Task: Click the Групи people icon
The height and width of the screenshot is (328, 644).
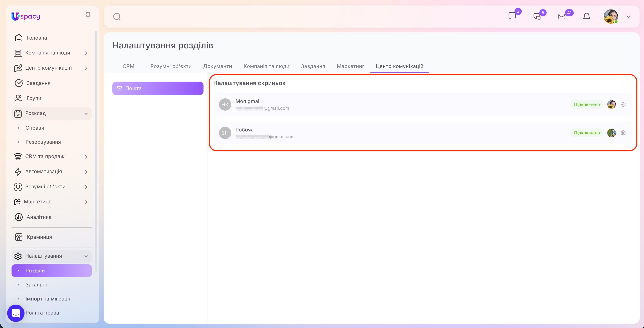Action: click(x=19, y=98)
